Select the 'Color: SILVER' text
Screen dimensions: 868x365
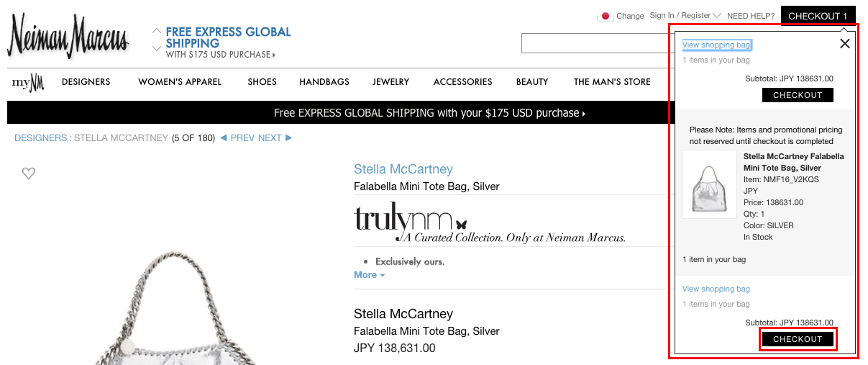tap(769, 225)
